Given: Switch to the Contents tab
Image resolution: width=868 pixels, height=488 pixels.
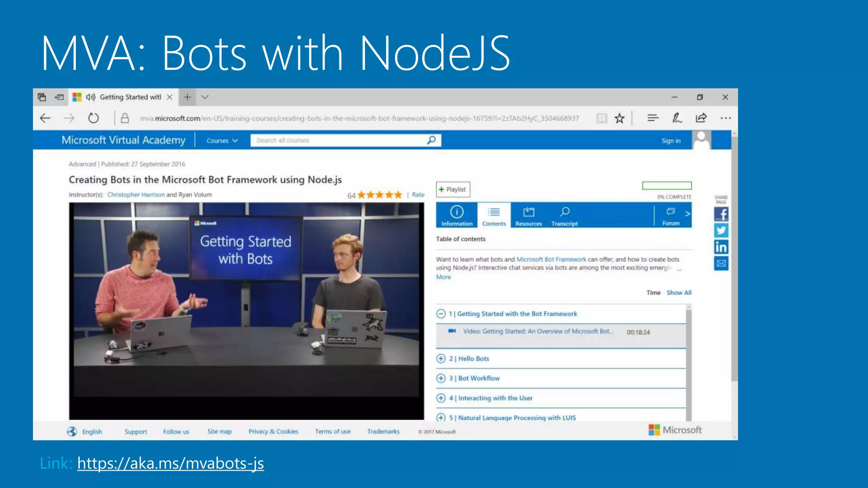Looking at the screenshot, I should [494, 215].
